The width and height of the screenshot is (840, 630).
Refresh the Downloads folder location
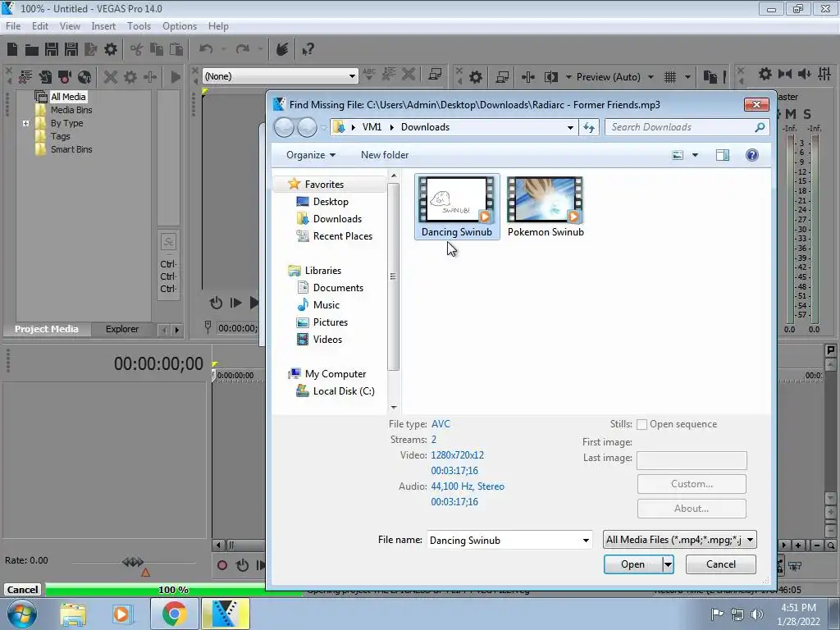point(589,127)
